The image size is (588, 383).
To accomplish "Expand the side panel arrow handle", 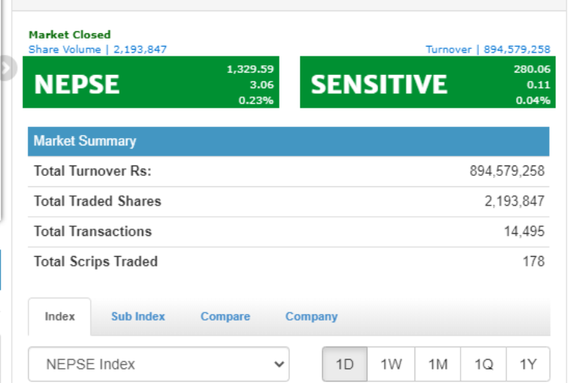I will pyautogui.click(x=7, y=68).
